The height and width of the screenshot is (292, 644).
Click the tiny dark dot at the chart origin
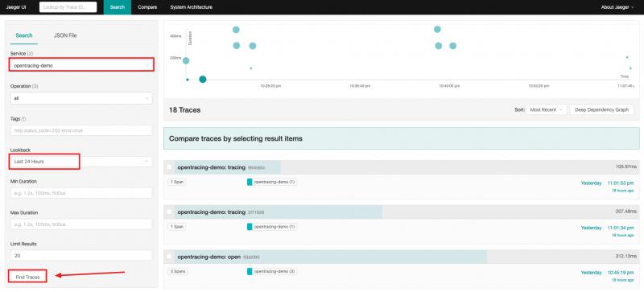coord(188,80)
